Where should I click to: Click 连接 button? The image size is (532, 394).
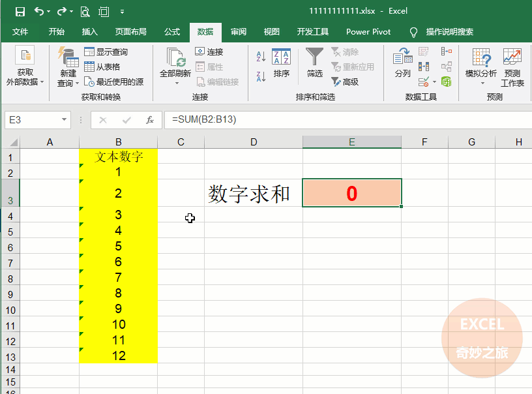click(x=209, y=52)
